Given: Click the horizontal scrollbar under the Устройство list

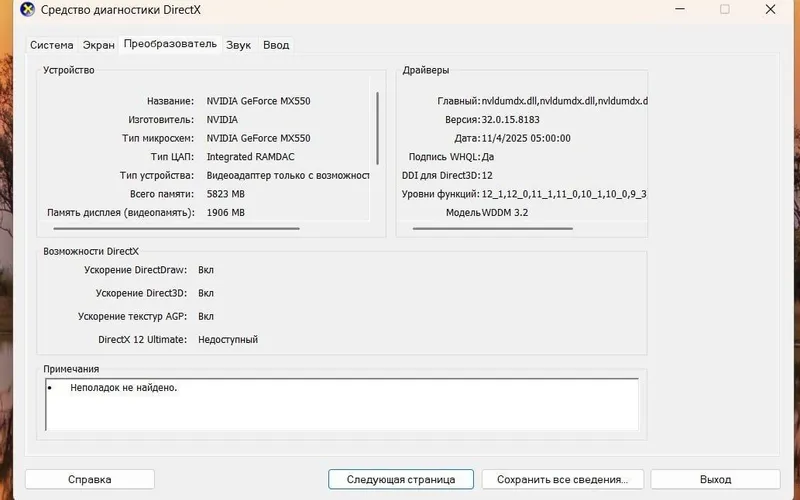Looking at the screenshot, I should pos(176,229).
